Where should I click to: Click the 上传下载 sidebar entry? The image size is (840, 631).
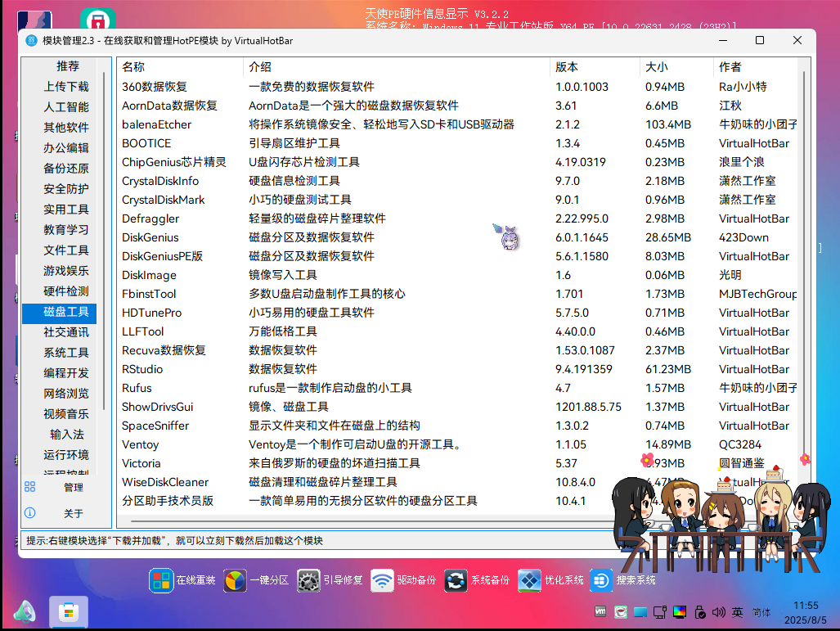tap(66, 86)
